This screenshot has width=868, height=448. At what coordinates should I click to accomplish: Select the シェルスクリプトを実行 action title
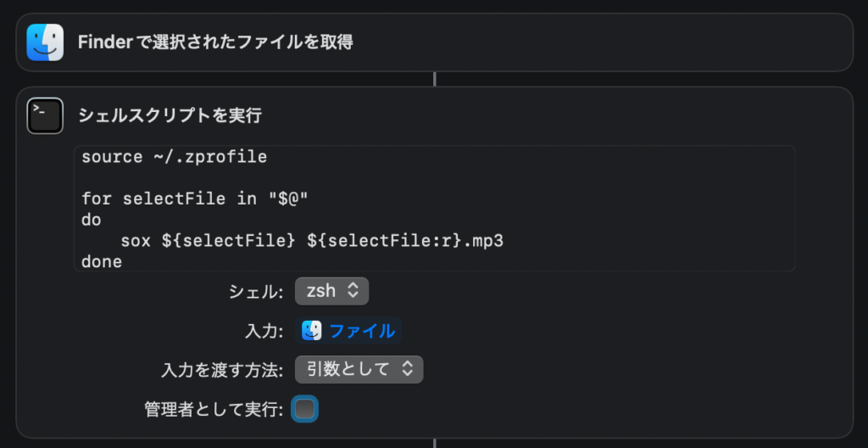point(170,115)
